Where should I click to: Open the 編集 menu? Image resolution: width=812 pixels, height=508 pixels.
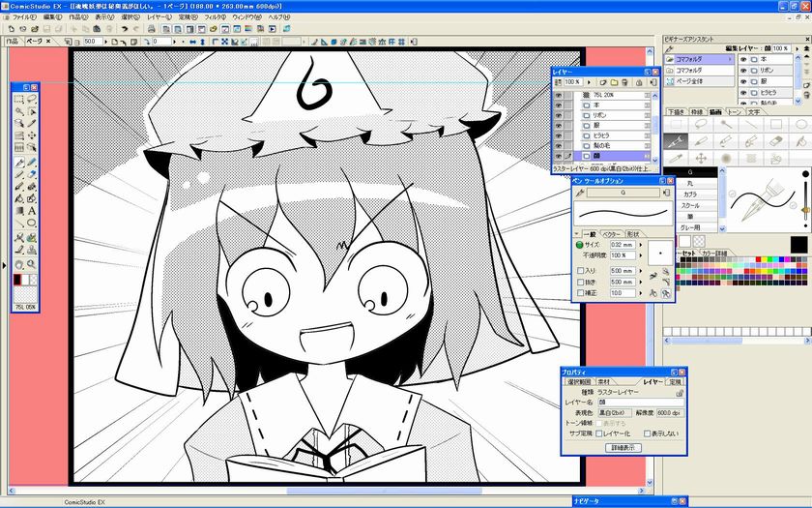[53, 17]
